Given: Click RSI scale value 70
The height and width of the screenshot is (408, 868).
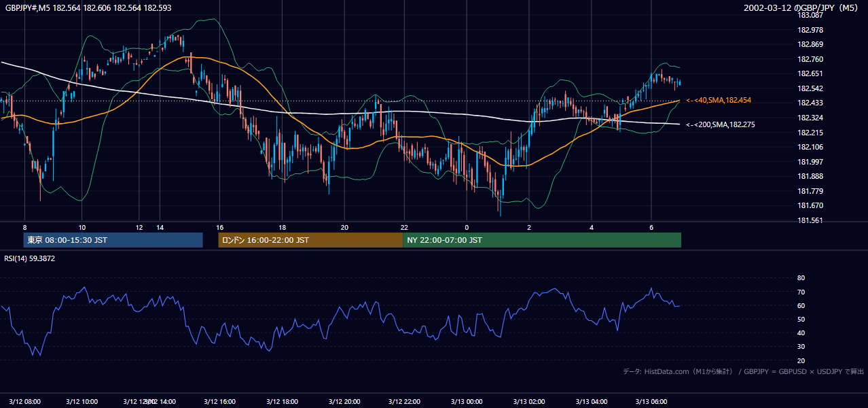Looking at the screenshot, I should [801, 292].
